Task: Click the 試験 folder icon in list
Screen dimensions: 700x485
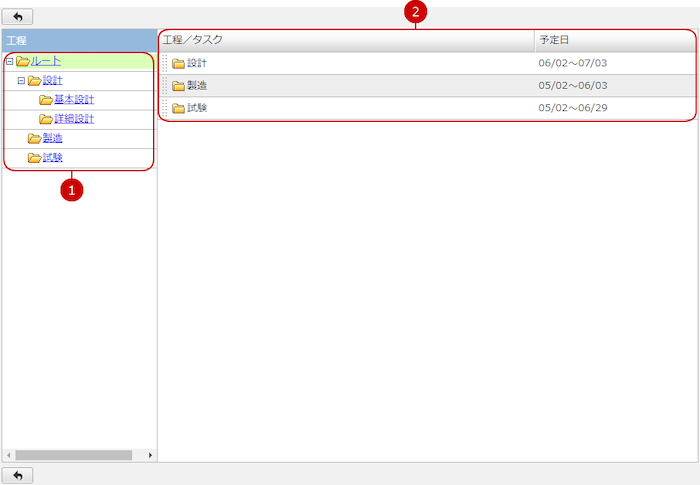Action: (x=179, y=109)
